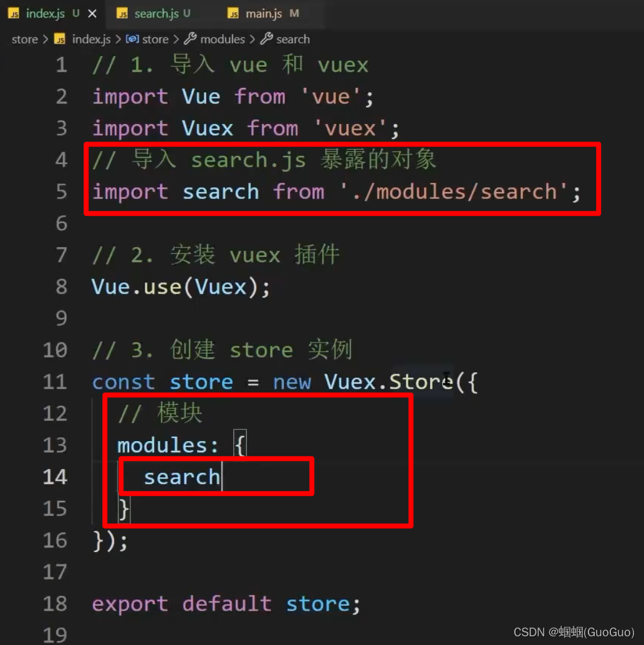This screenshot has height=645, width=644.
Task: Click 'Vuex' identifier on line 3
Action: (x=207, y=129)
